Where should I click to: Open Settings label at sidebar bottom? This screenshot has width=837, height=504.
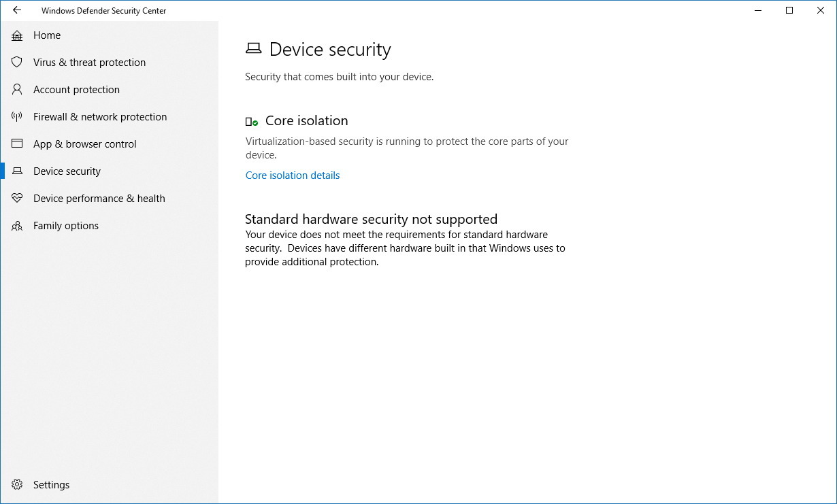(x=52, y=485)
